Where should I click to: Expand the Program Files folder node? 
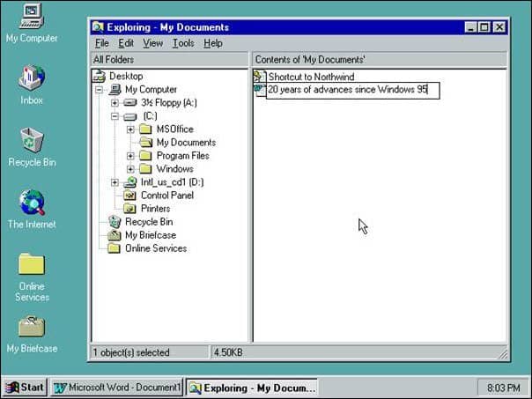tap(130, 156)
